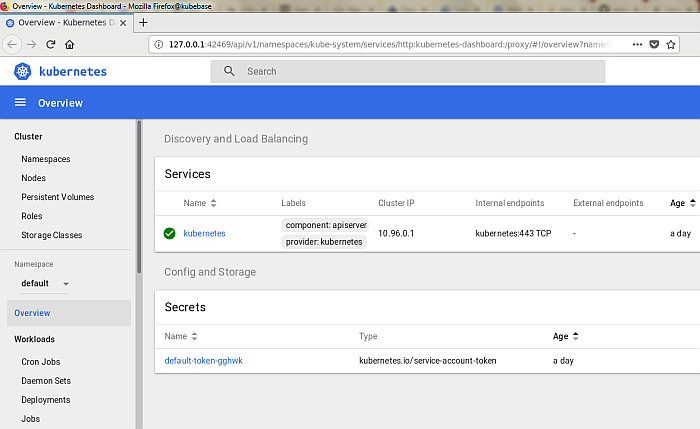700x429 pixels.
Task: Toggle the hamburger navigation menu
Action: (x=20, y=103)
